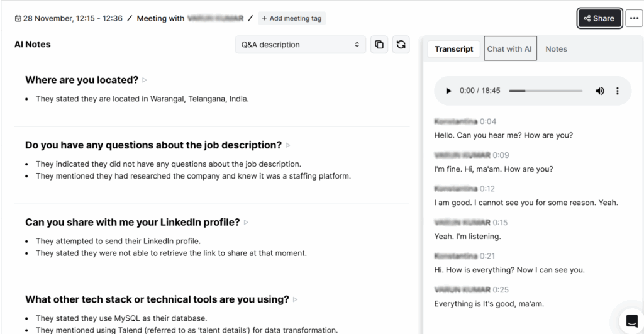Jump to transcript timestamp 0:09
The height and width of the screenshot is (334, 644).
click(x=501, y=155)
